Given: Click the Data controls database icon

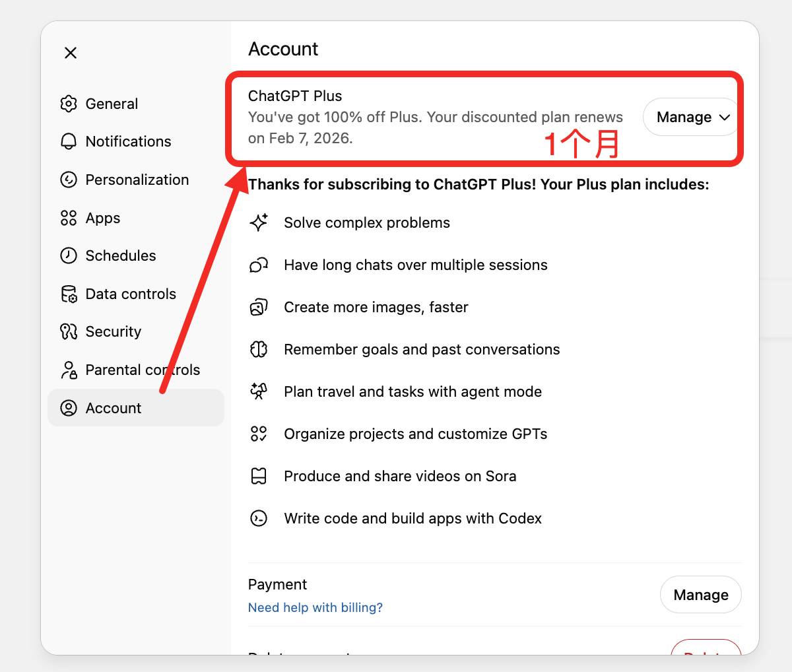Looking at the screenshot, I should click(x=69, y=294).
